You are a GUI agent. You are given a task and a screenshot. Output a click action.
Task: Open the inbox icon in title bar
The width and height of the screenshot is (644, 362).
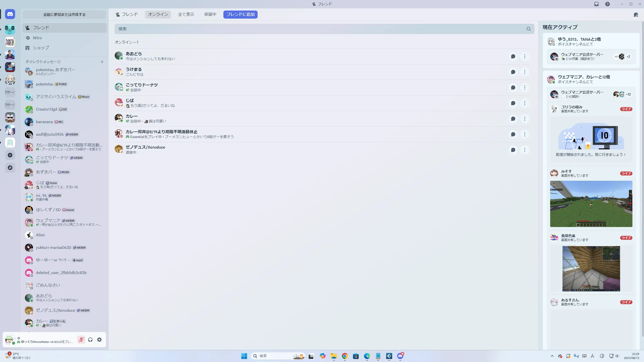point(596,4)
